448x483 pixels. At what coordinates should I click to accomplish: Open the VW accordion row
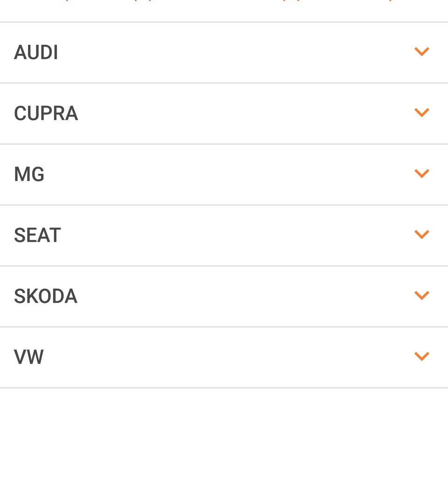coord(224,357)
